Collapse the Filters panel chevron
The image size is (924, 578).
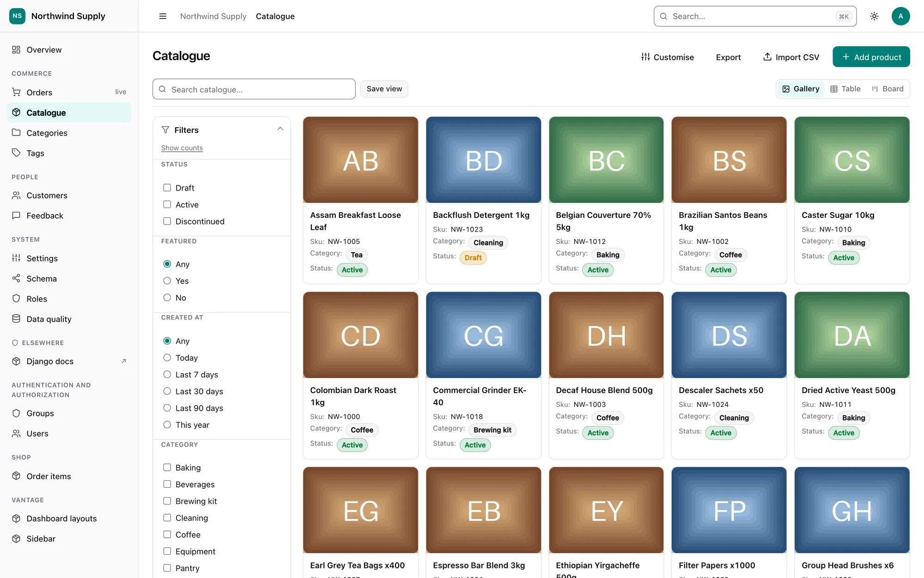(x=280, y=129)
